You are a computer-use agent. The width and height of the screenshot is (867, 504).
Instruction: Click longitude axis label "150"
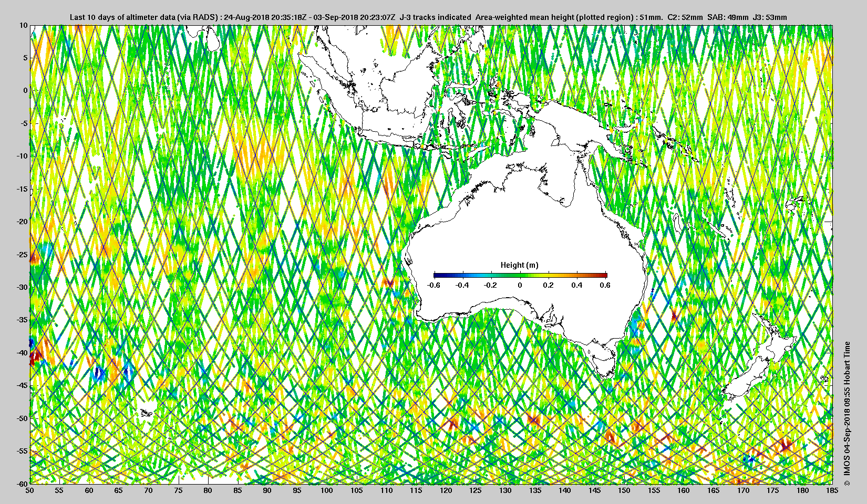[624, 490]
